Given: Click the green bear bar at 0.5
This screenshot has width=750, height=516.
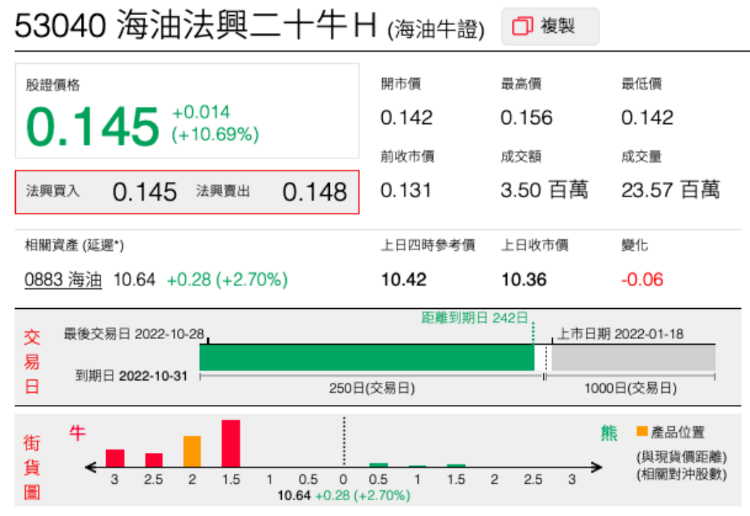Looking at the screenshot, I should (x=378, y=465).
